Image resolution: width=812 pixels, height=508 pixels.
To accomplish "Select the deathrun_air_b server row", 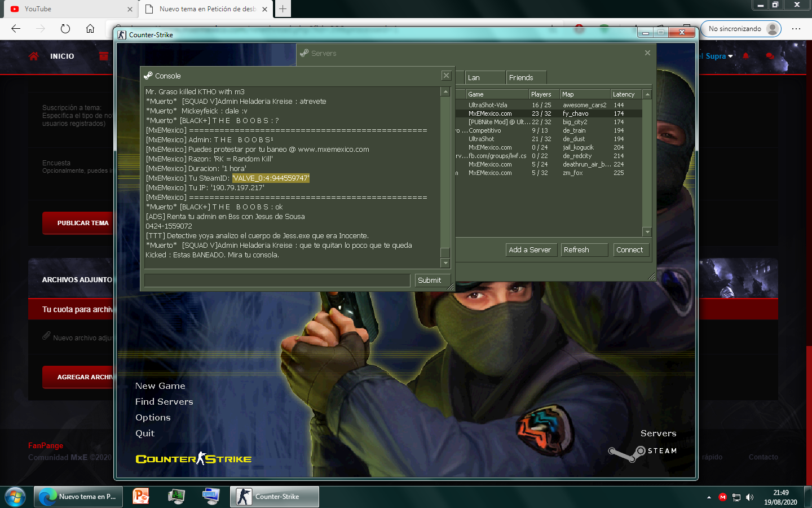I will pos(548,164).
